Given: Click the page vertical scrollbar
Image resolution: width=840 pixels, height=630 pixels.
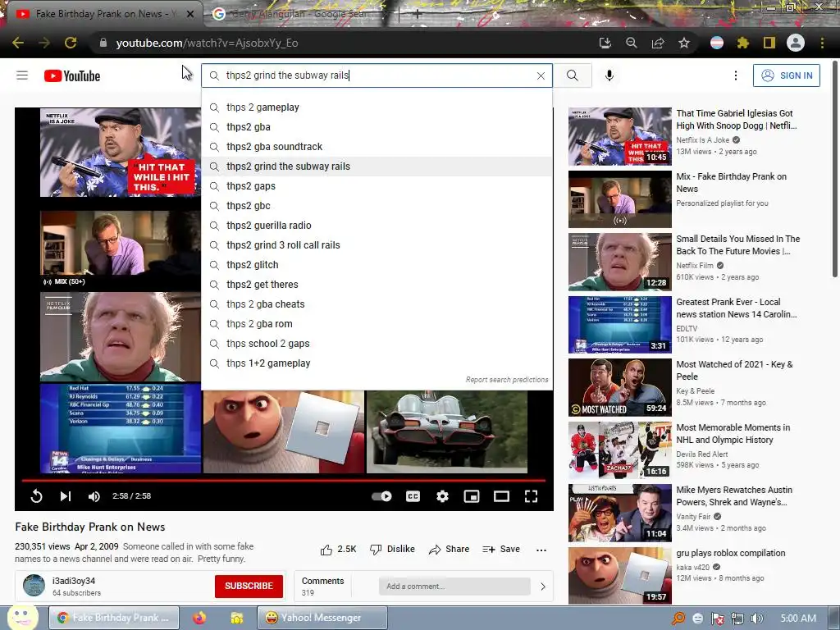Looking at the screenshot, I should 834,171.
